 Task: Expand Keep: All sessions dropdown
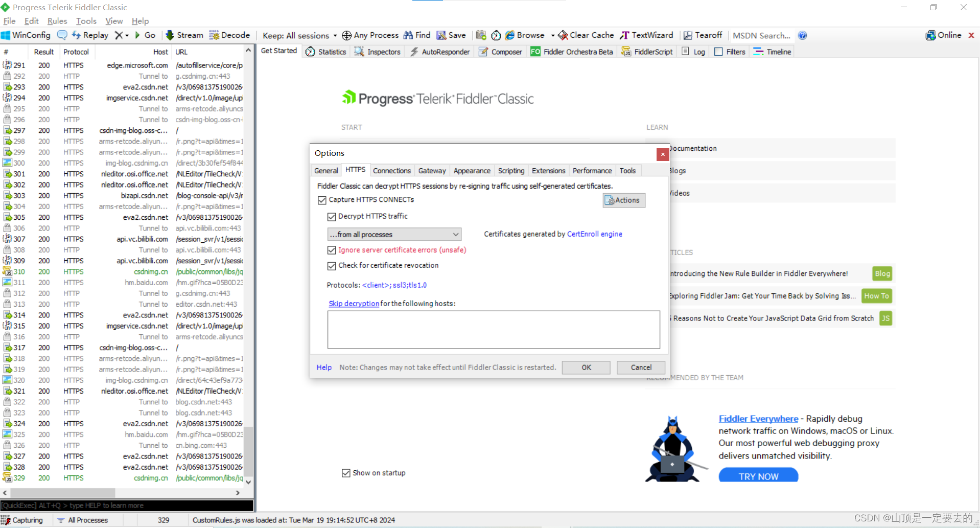[300, 35]
